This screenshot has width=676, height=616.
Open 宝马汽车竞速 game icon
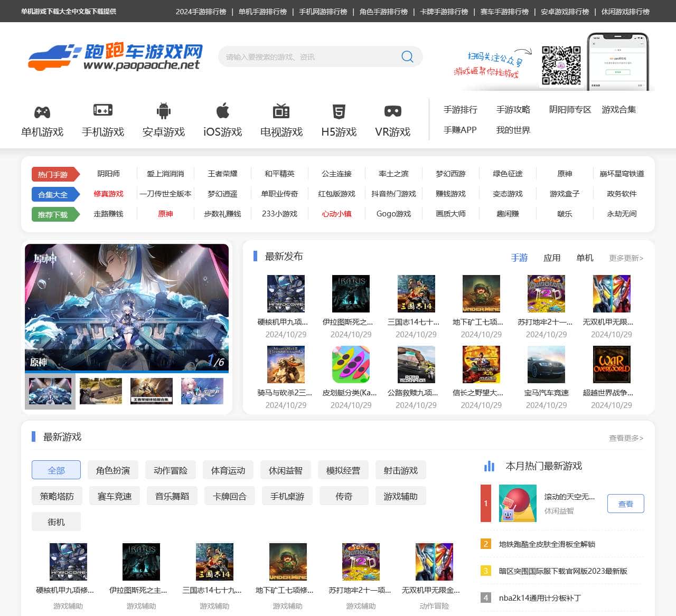(546, 364)
